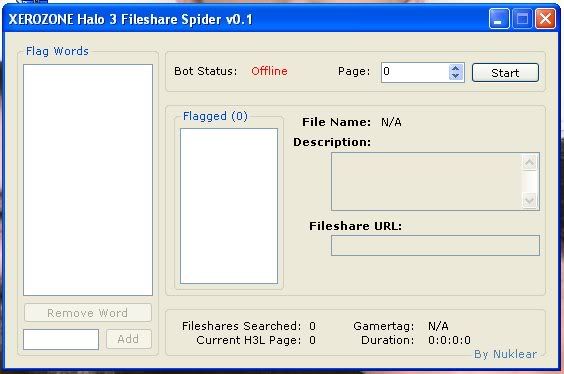Click the 'Gamertag:' label
The width and height of the screenshot is (564, 374).
[x=384, y=326]
